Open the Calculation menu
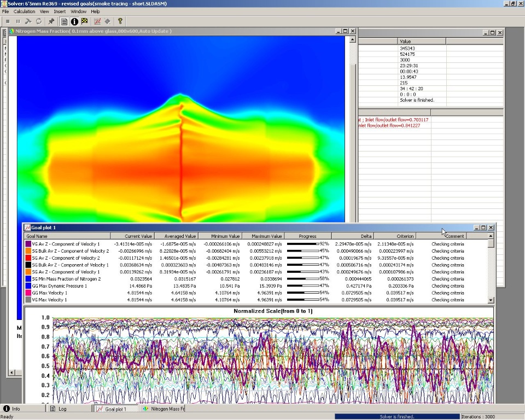Viewport: 525px width, 420px height. (24, 11)
